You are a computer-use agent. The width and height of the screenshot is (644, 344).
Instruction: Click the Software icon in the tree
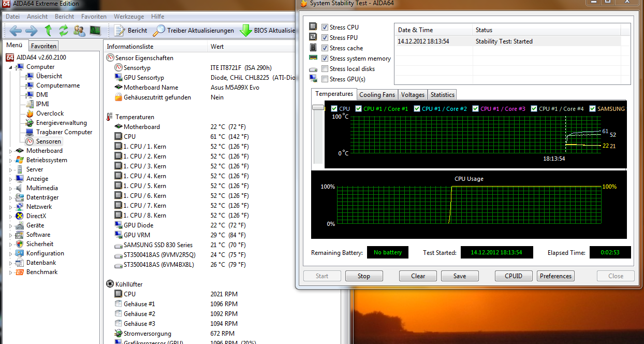click(20, 235)
